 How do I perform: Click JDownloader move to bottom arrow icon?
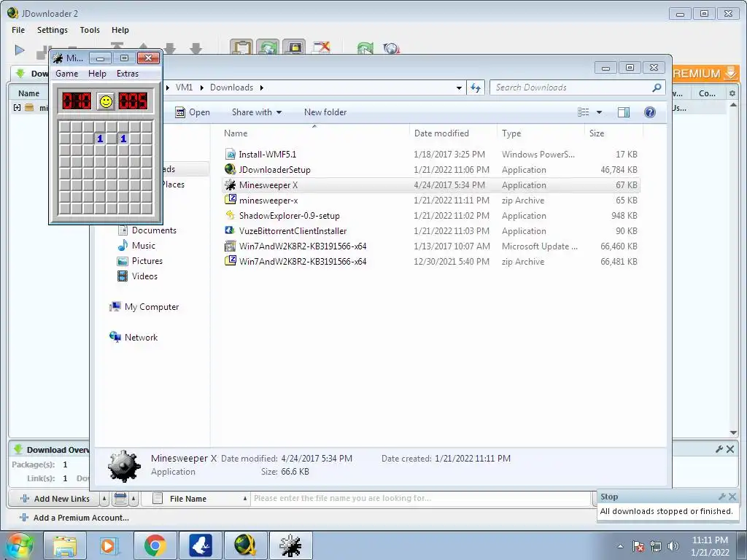coord(196,48)
